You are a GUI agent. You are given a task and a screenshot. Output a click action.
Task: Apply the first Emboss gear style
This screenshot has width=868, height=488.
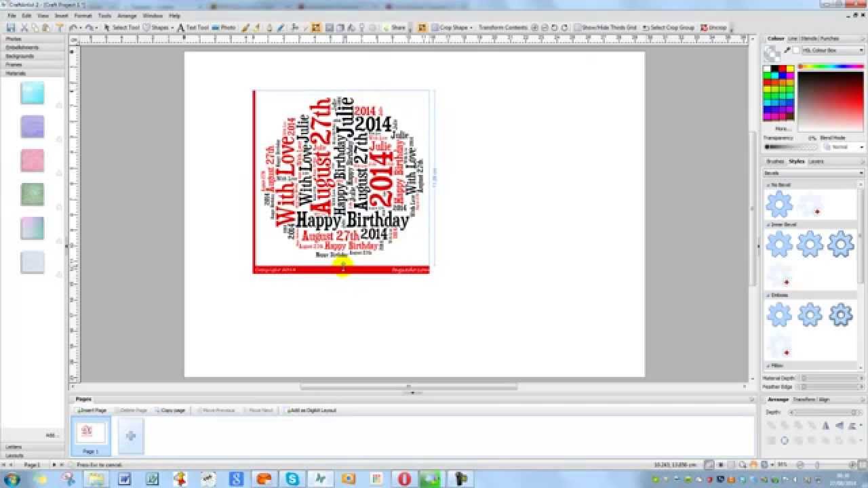779,314
